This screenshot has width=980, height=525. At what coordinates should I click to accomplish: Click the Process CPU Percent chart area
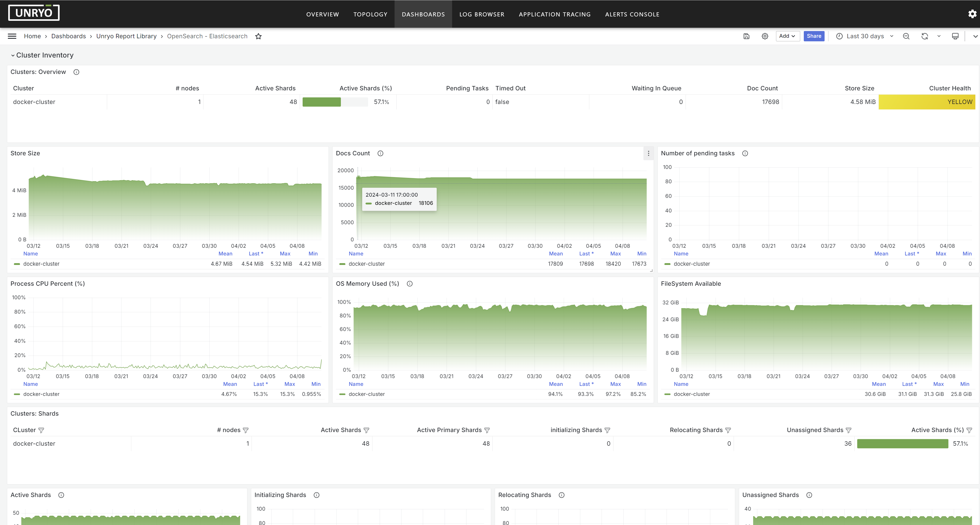tap(175, 333)
